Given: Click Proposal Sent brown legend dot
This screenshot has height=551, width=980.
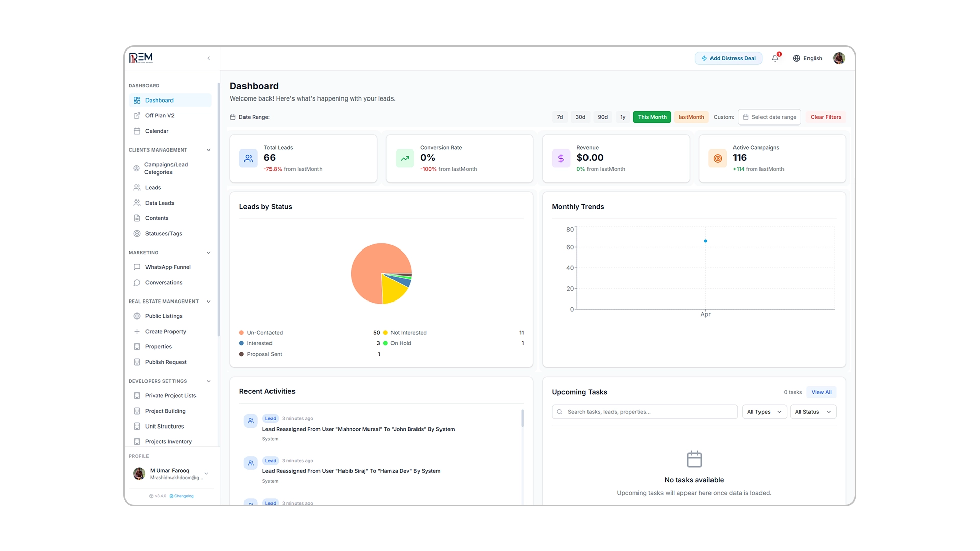Looking at the screenshot, I should pos(241,354).
